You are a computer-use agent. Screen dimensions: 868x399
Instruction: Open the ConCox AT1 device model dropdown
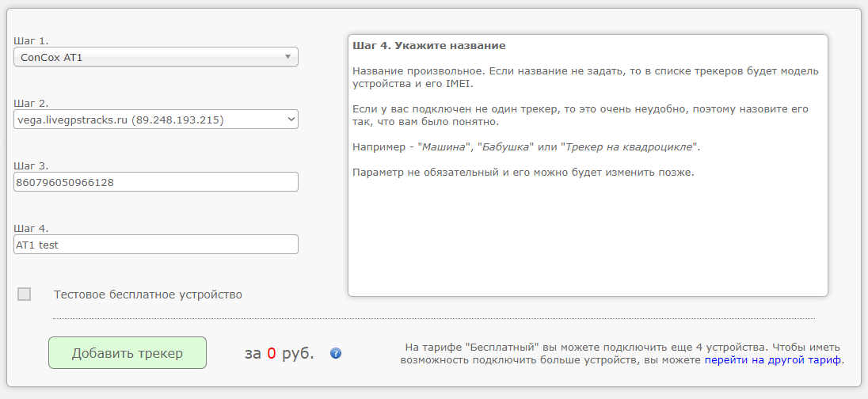pyautogui.click(x=150, y=57)
